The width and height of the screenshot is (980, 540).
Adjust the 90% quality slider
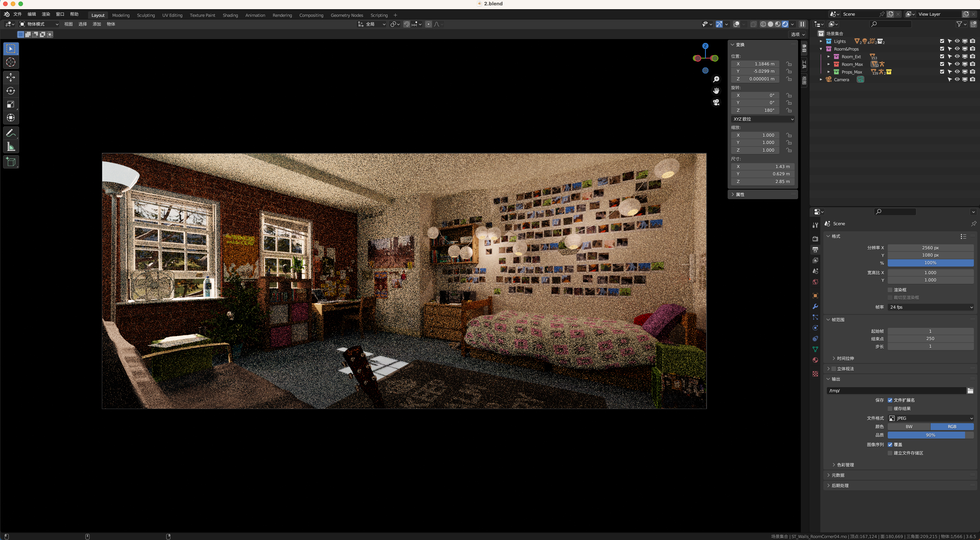[x=930, y=435]
